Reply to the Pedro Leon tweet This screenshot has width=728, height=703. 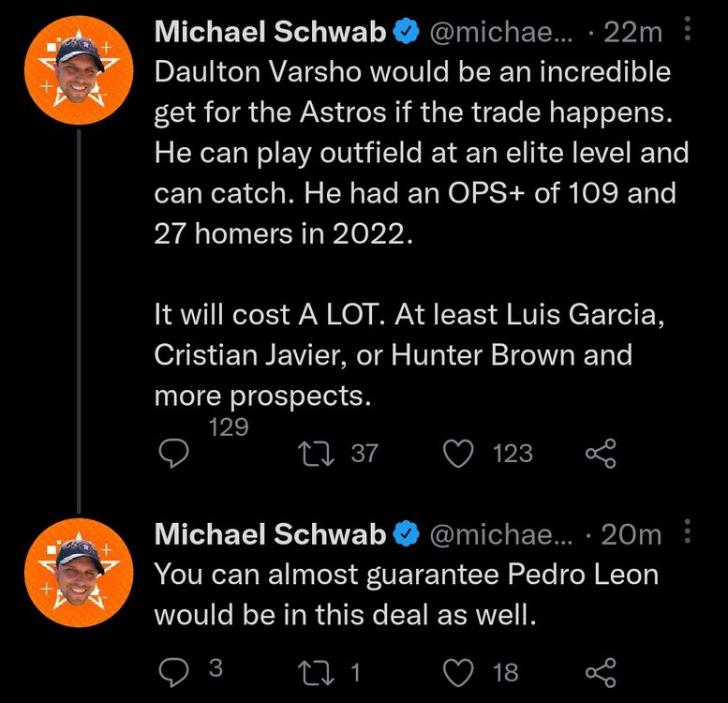[x=172, y=671]
